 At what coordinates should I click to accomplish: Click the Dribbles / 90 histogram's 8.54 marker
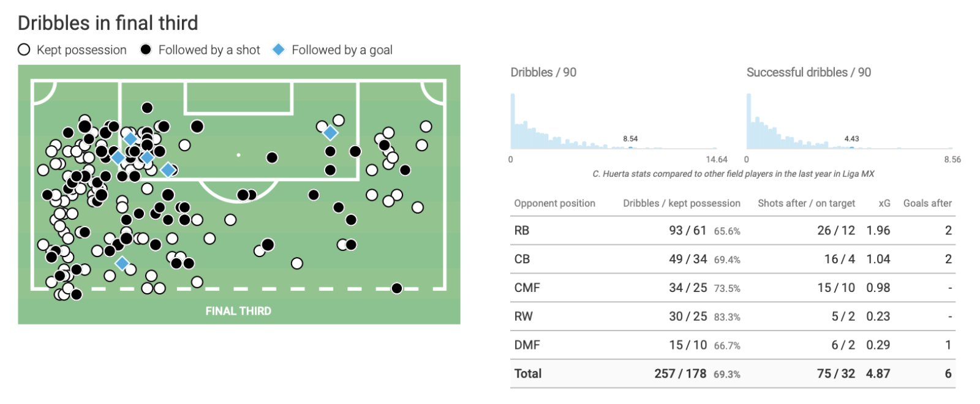(630, 148)
